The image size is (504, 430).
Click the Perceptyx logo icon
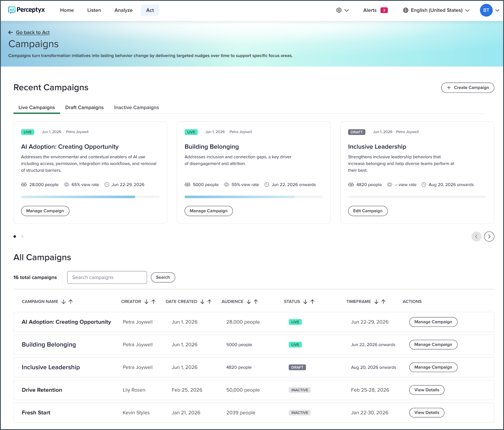tap(12, 10)
